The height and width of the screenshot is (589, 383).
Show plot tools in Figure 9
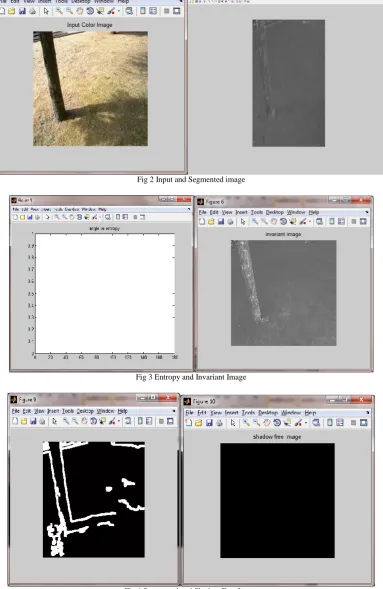[170, 421]
